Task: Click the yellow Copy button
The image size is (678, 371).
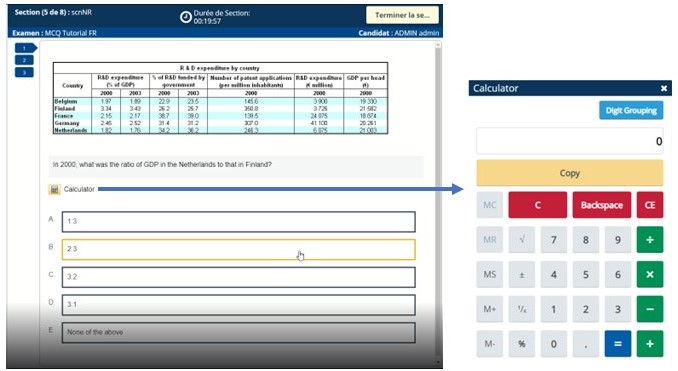Action: click(569, 173)
